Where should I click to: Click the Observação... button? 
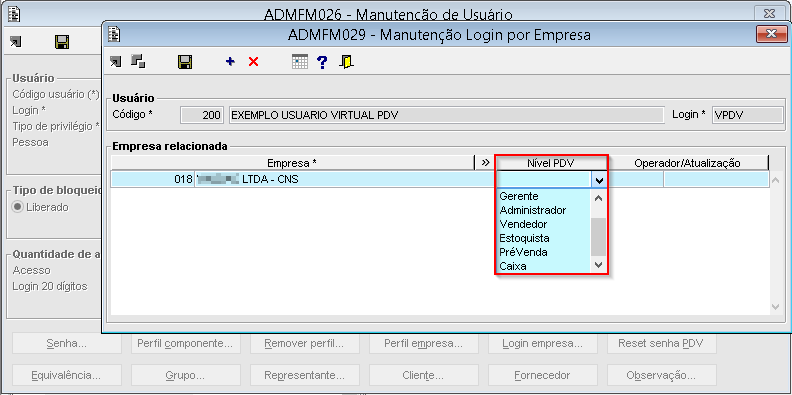[662, 375]
